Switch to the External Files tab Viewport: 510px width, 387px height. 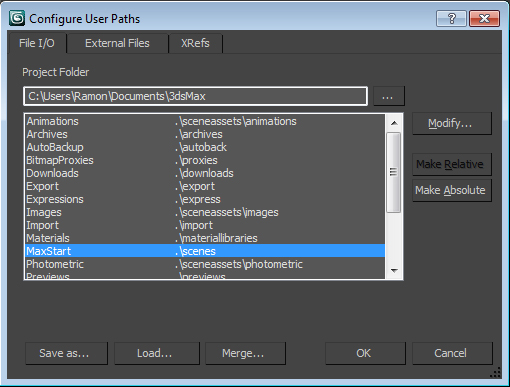[117, 43]
